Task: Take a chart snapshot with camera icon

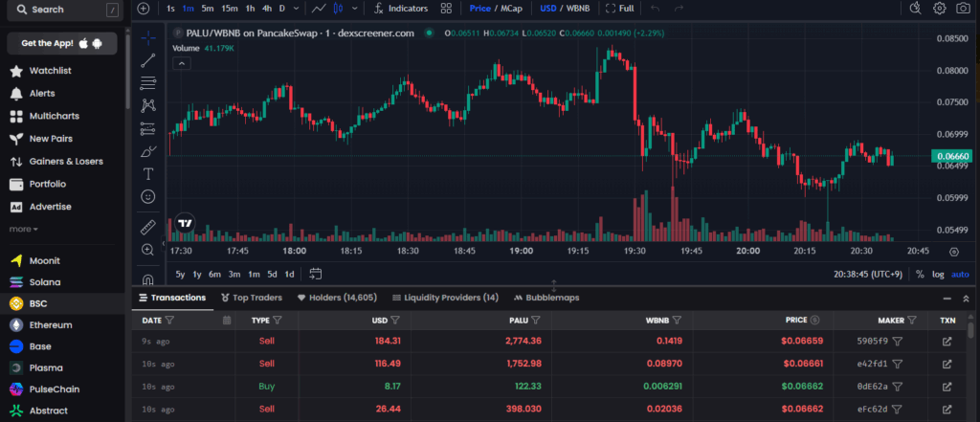Action: click(x=962, y=9)
